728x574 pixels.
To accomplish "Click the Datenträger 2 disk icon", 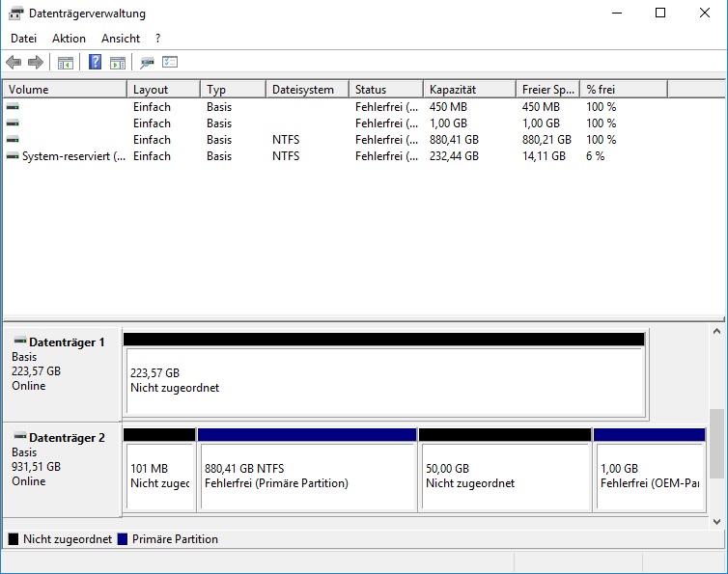I will click(x=20, y=436).
